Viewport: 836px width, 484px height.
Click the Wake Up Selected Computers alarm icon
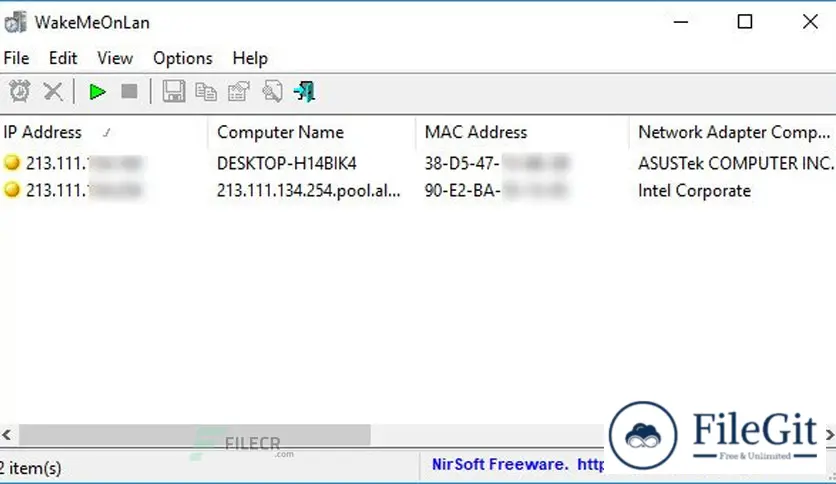[20, 92]
